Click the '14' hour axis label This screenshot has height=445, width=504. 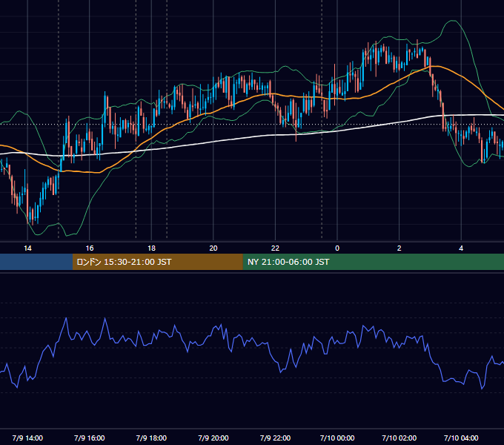click(27, 248)
